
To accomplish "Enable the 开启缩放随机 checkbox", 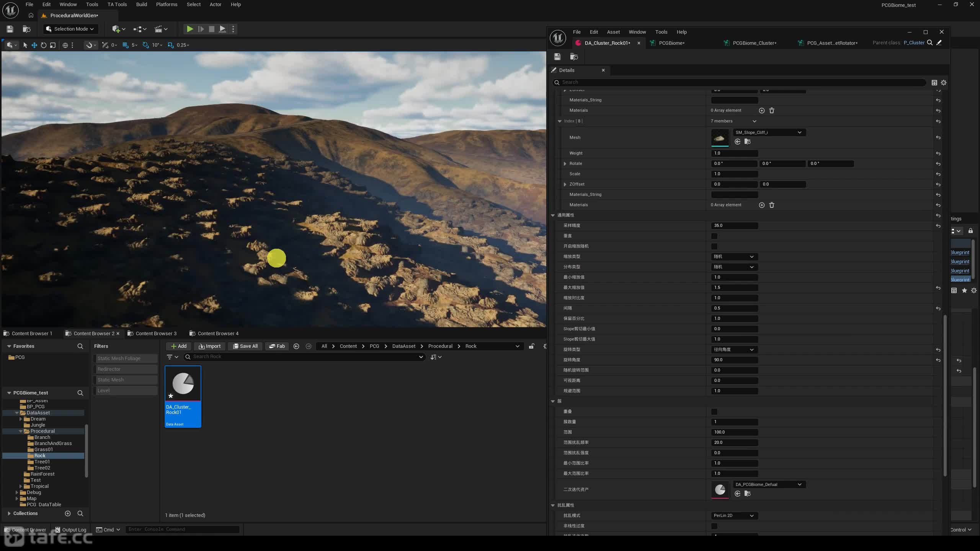I will (x=714, y=246).
